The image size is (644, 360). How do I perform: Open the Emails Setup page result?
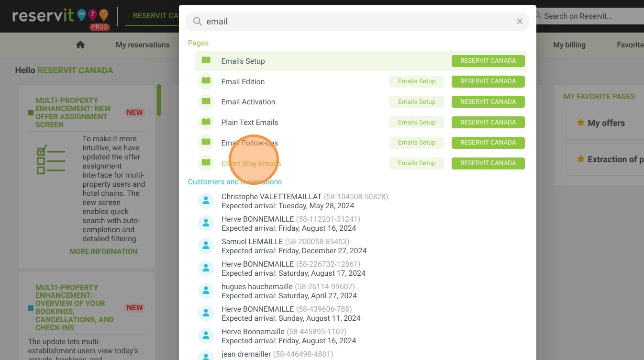tap(361, 61)
